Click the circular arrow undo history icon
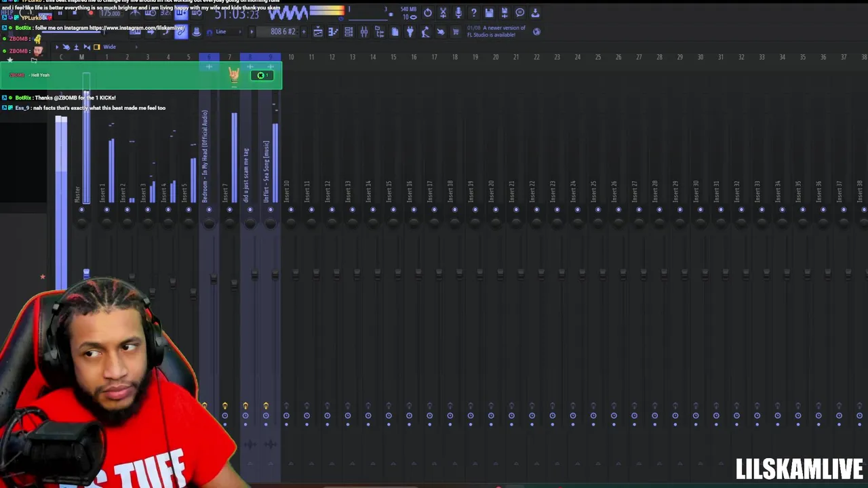This screenshot has height=488, width=868. click(428, 12)
